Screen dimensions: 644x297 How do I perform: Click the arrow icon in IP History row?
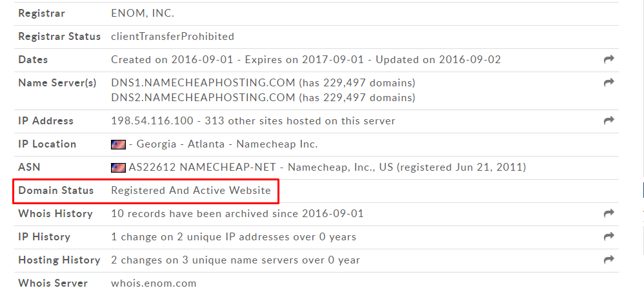tap(609, 236)
